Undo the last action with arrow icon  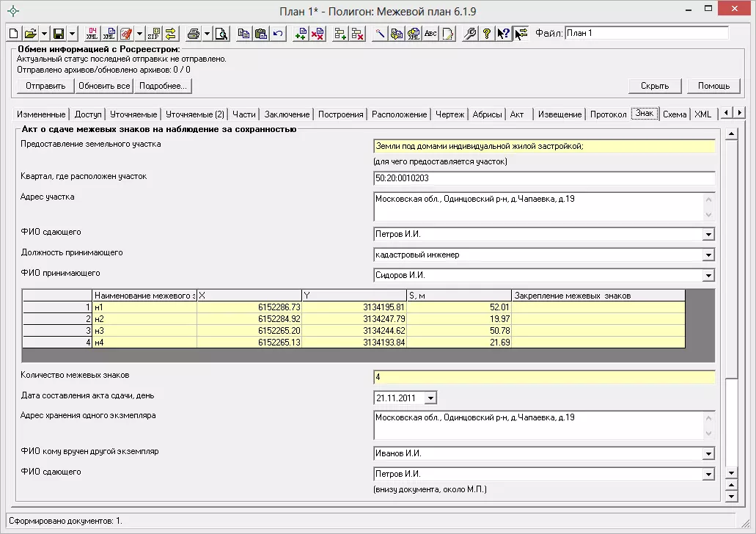[x=278, y=33]
